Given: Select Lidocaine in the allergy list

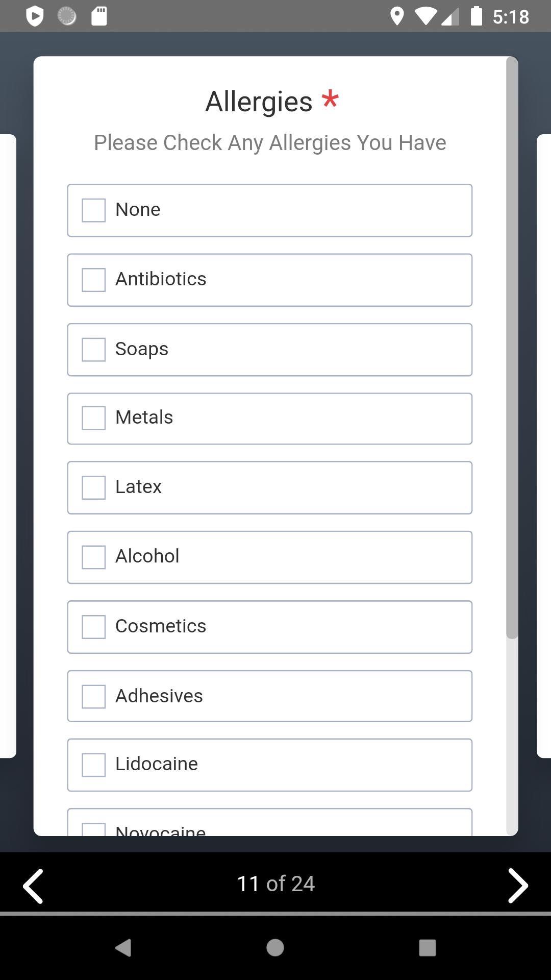Looking at the screenshot, I should click(270, 765).
